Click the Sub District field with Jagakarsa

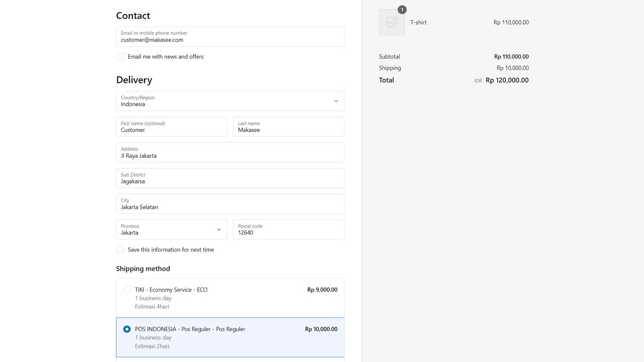(230, 178)
